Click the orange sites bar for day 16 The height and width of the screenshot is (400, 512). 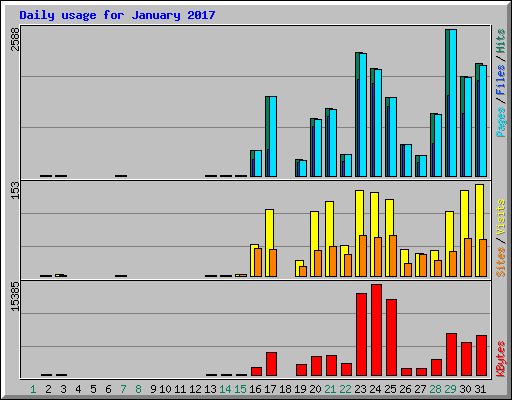pyautogui.click(x=258, y=262)
